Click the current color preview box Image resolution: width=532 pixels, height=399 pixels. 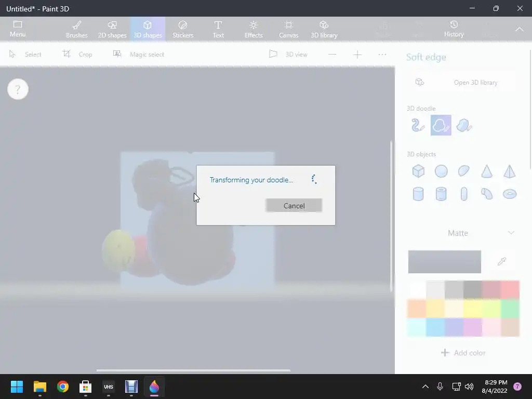coord(445,262)
